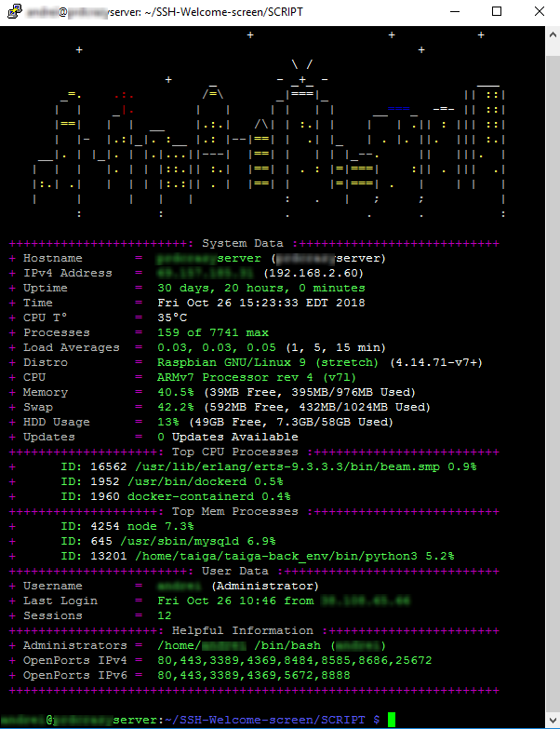Click the beam.smp process line

pos(269,466)
